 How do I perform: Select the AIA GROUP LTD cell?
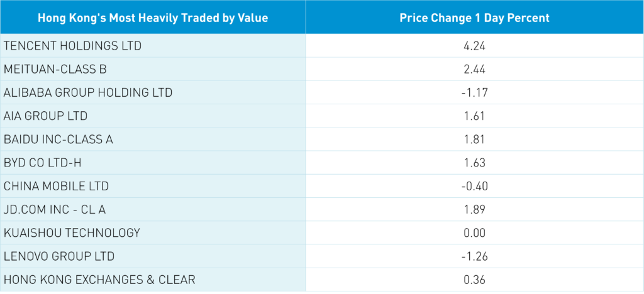(x=45, y=116)
